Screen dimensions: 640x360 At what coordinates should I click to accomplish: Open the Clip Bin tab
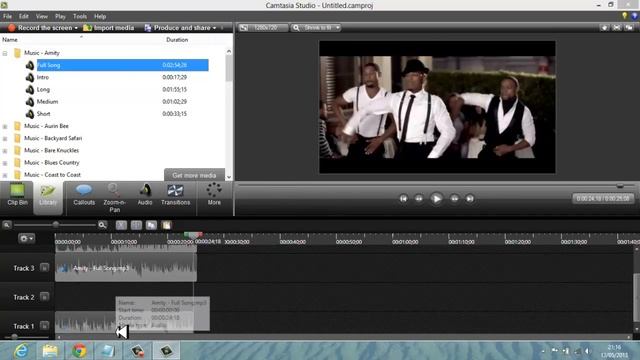click(x=17, y=195)
